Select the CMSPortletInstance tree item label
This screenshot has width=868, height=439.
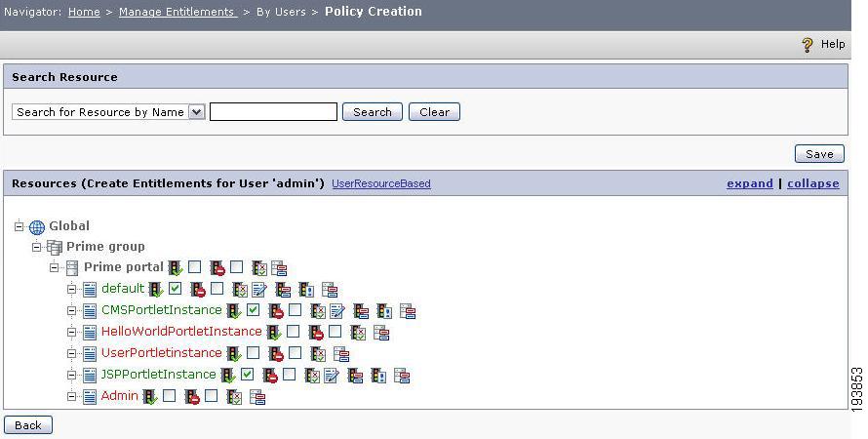click(162, 310)
